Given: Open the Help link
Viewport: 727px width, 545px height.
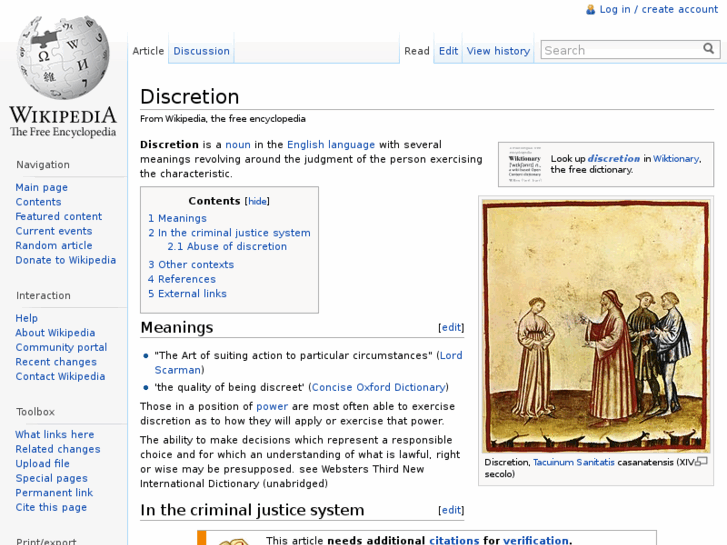Looking at the screenshot, I should (26, 318).
